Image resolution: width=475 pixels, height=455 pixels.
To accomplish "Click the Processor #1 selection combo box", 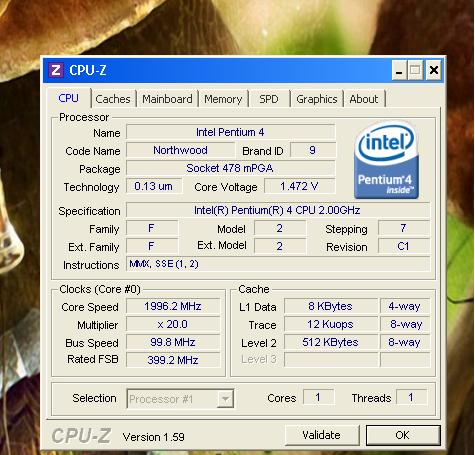I will [x=180, y=399].
